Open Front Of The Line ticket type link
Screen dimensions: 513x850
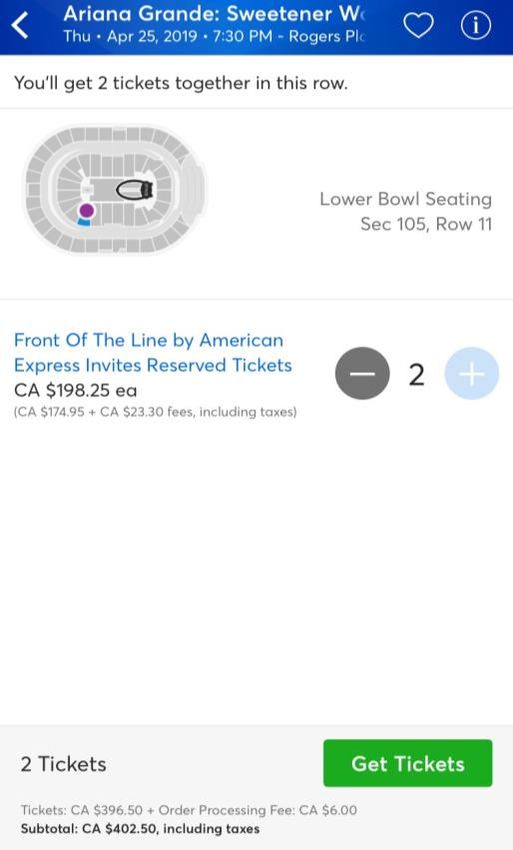click(x=153, y=352)
